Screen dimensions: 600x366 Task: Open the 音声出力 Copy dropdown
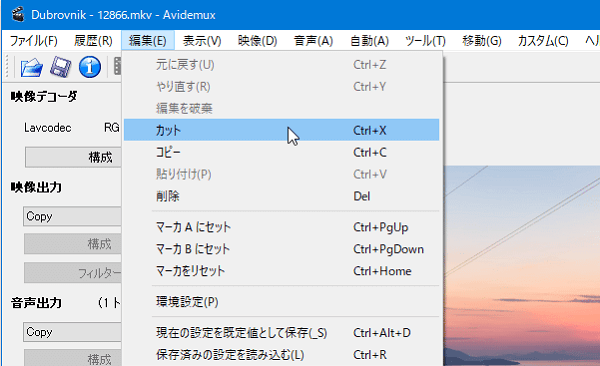(x=72, y=332)
